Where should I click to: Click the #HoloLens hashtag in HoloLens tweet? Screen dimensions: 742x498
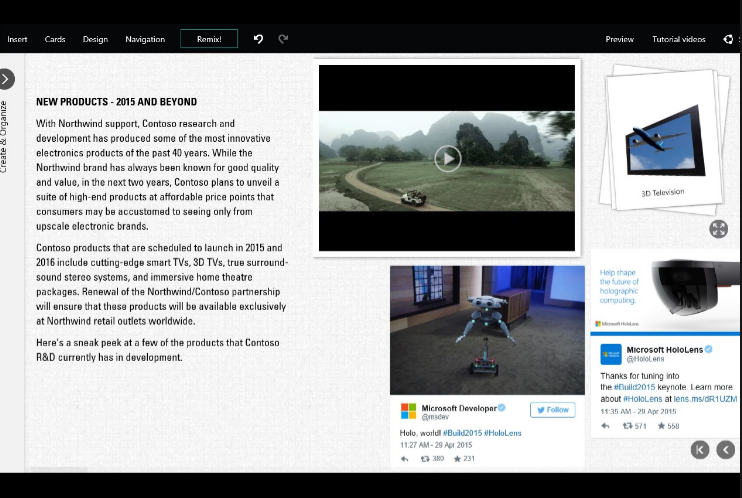coord(643,399)
